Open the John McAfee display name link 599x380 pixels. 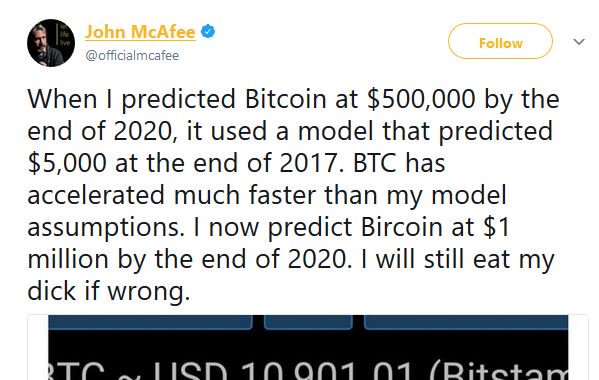click(x=140, y=32)
